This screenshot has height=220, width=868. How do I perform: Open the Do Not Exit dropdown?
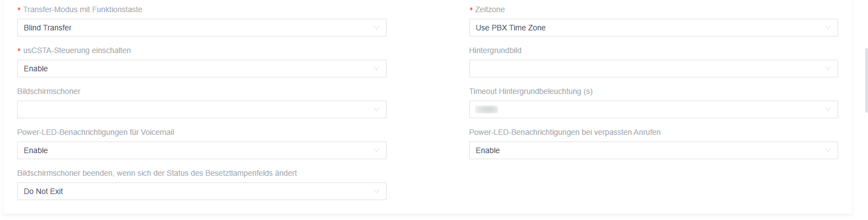click(202, 191)
